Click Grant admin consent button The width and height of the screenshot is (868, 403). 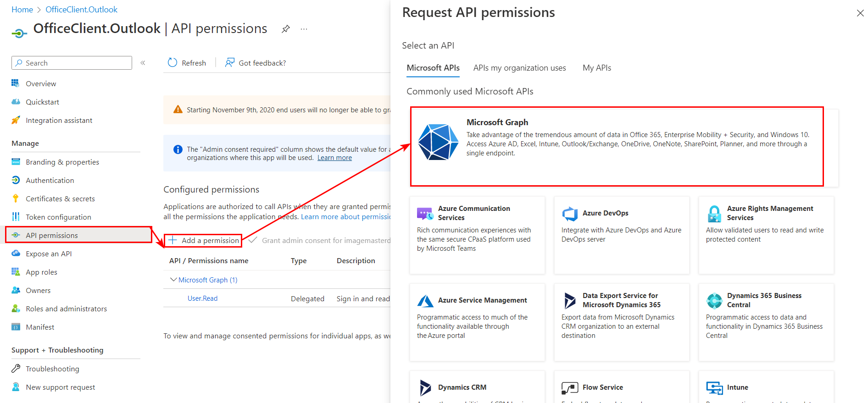[x=320, y=240]
